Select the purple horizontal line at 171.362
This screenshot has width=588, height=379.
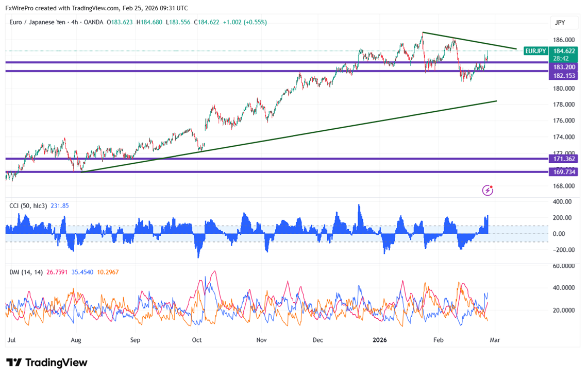pos(277,159)
